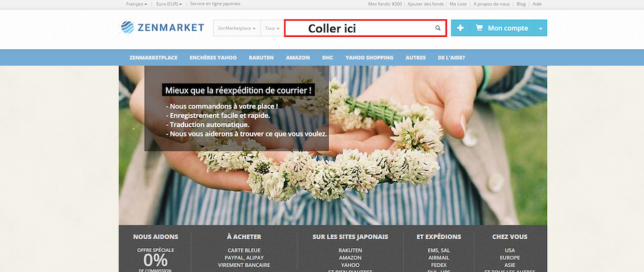644x272 pixels.
Task: Click the ZenMarket logo
Action: (162, 27)
